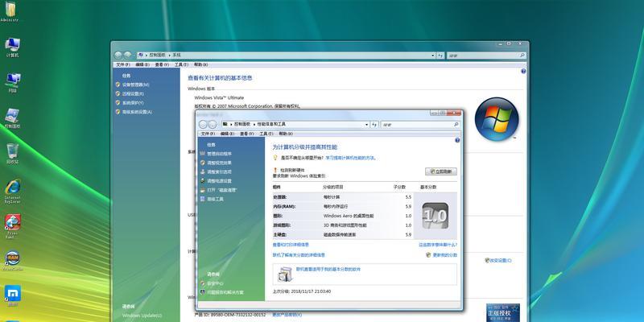Click the software box icon for base score
This screenshot has width=644, height=322.
coord(284,274)
